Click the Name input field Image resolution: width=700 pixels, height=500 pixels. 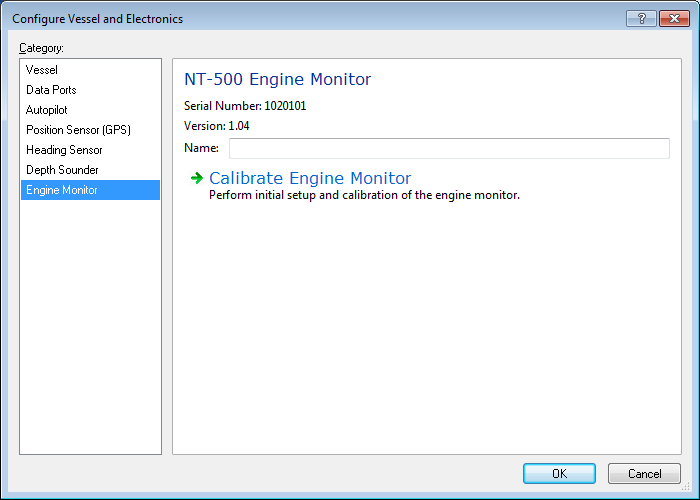[x=449, y=148]
